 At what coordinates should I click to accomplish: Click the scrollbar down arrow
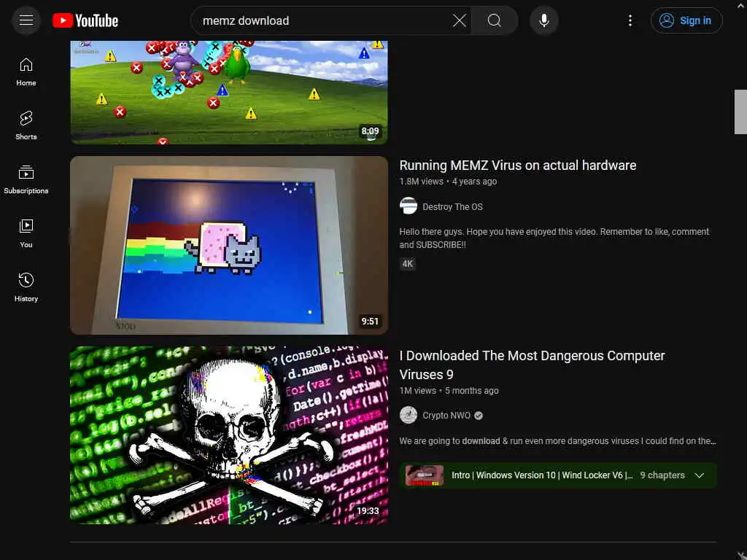741,555
